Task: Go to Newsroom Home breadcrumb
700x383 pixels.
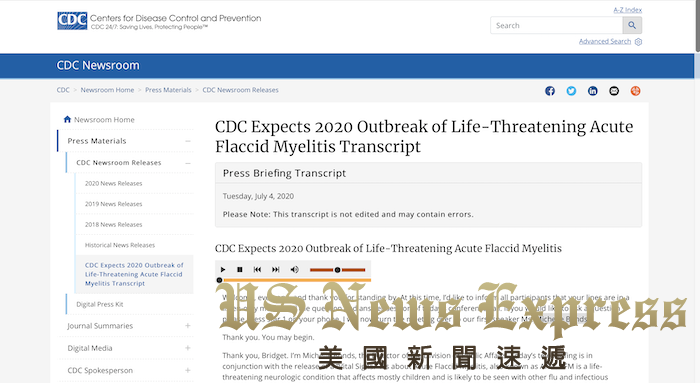Action: (x=107, y=90)
